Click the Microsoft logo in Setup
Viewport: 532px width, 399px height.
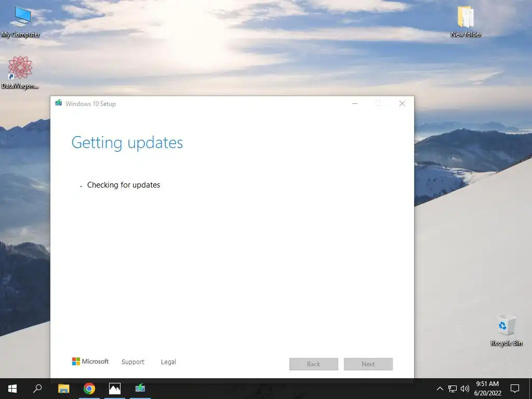90,362
